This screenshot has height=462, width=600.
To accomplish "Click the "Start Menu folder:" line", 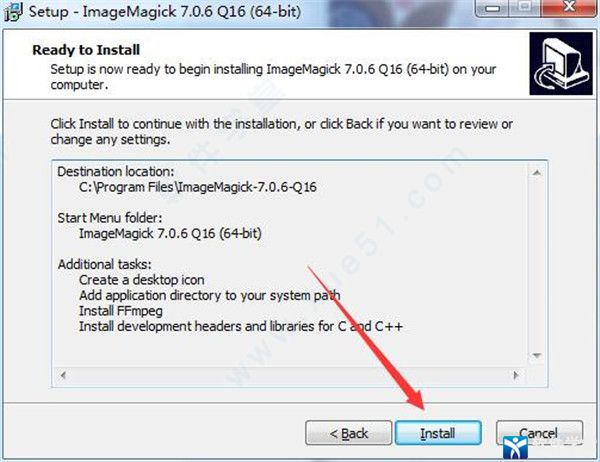I will 110,218.
